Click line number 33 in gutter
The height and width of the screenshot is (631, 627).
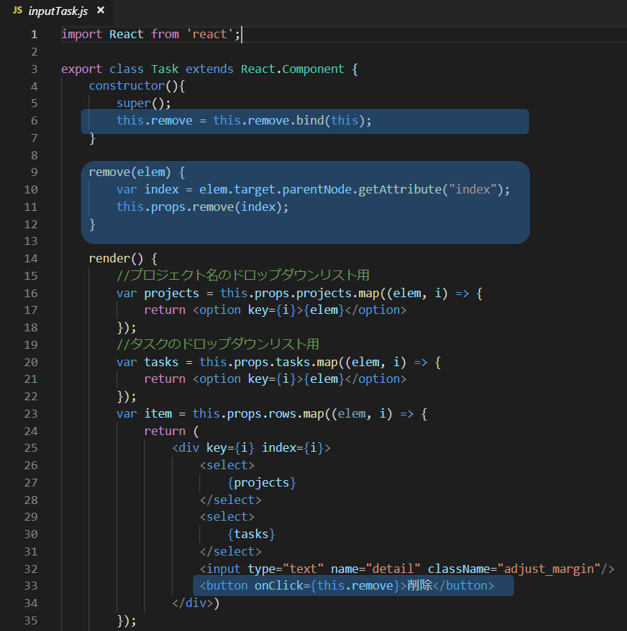[31, 586]
